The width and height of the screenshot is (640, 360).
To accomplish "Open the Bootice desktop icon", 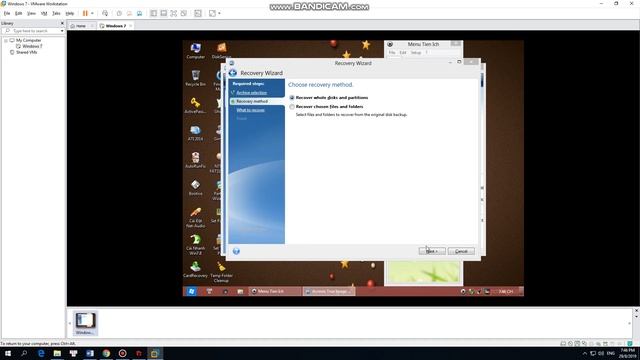I will [x=196, y=188].
